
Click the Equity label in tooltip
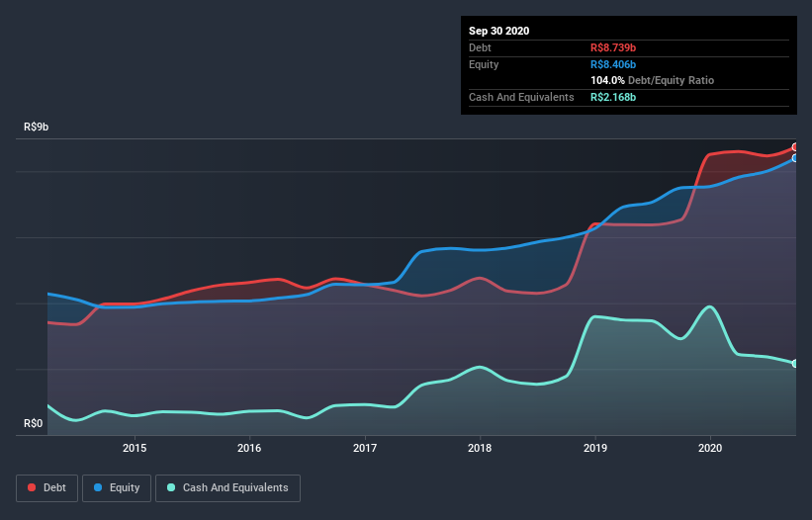[x=484, y=64]
